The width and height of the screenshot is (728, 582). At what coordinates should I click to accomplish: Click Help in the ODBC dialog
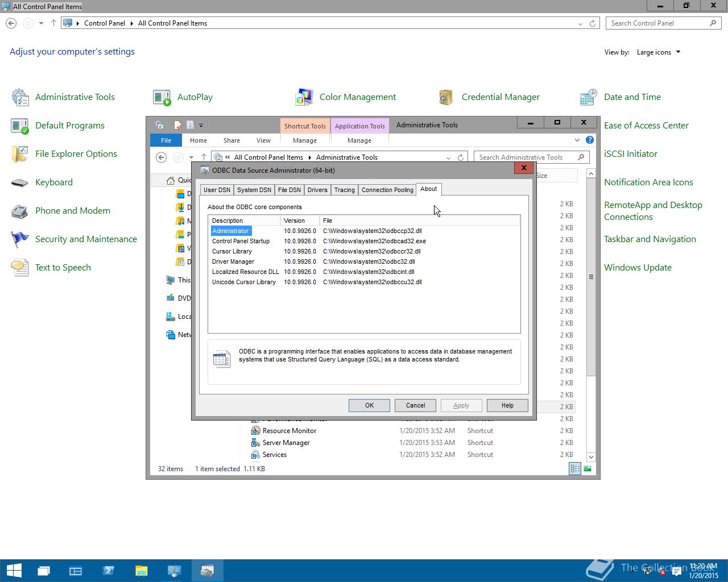(x=507, y=405)
